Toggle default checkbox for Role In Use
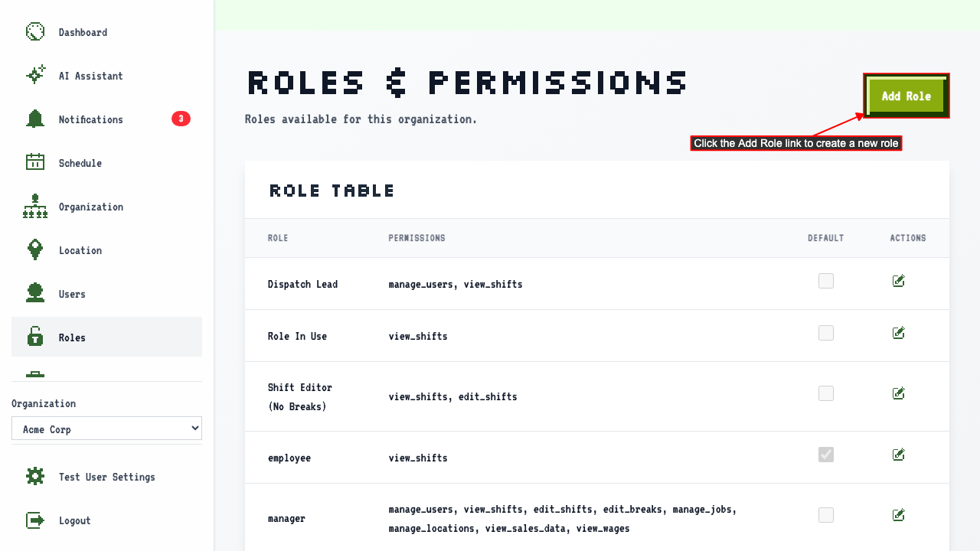The width and height of the screenshot is (980, 551). (x=826, y=333)
